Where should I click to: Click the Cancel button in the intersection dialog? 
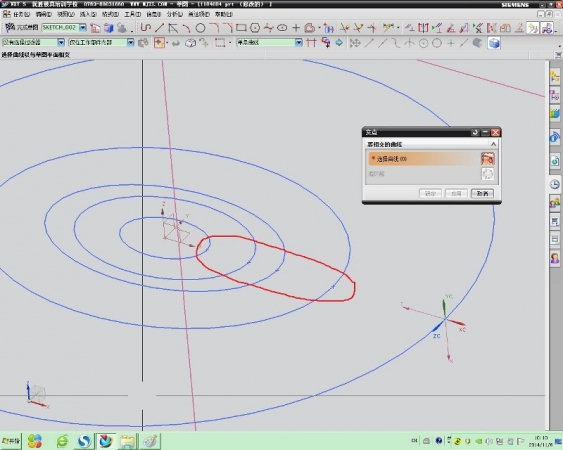tap(482, 194)
